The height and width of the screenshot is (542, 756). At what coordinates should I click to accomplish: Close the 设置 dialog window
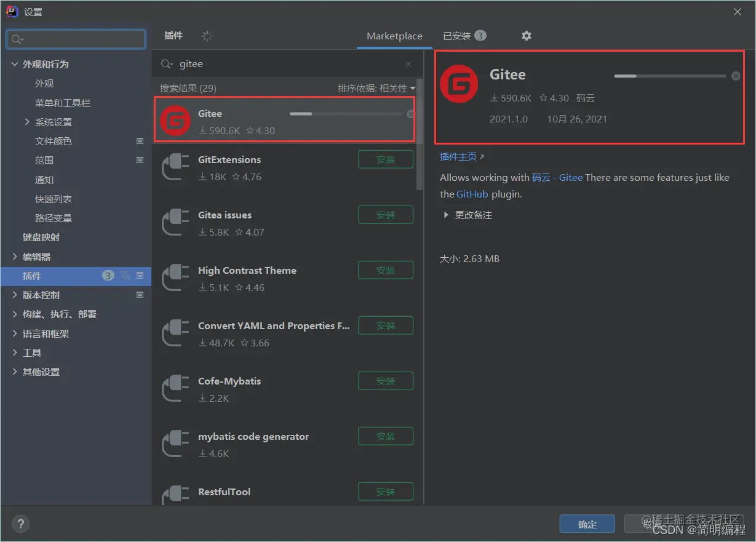pos(738,12)
